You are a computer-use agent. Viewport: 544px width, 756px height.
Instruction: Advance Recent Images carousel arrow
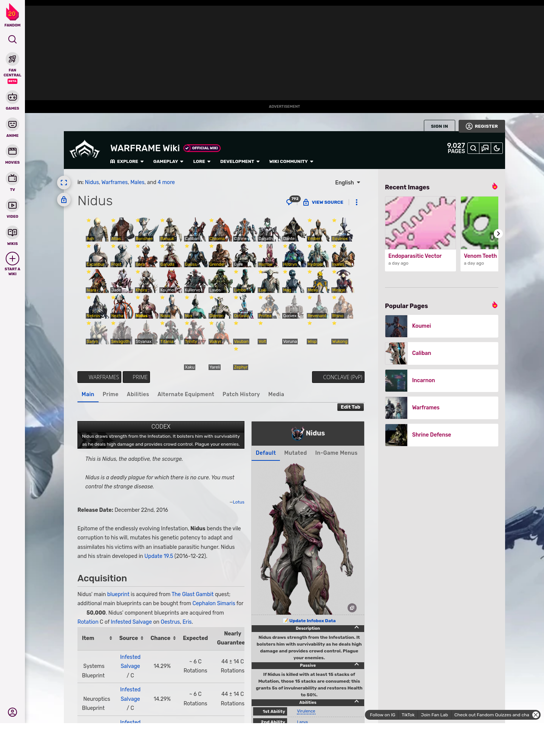click(498, 234)
